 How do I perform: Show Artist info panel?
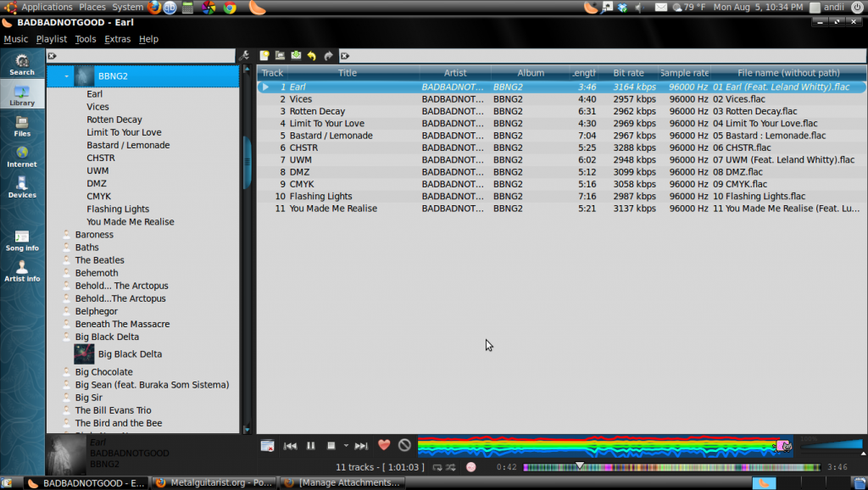click(x=22, y=271)
